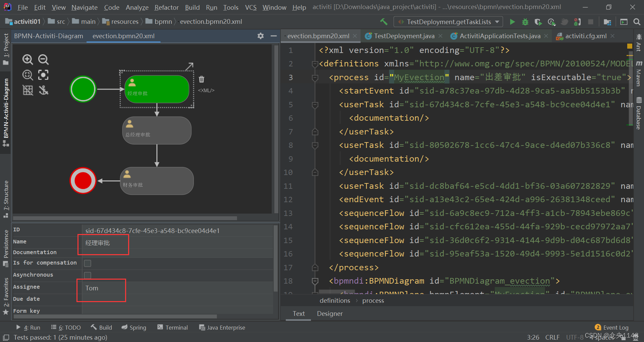The width and height of the screenshot is (644, 342).
Task: Click fold end marker on line 7
Action: (315, 132)
